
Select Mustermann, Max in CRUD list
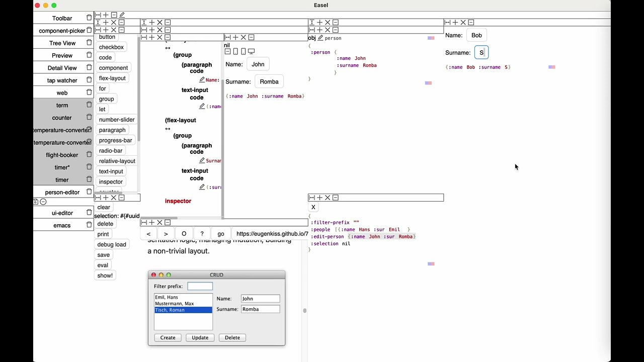pyautogui.click(x=174, y=304)
